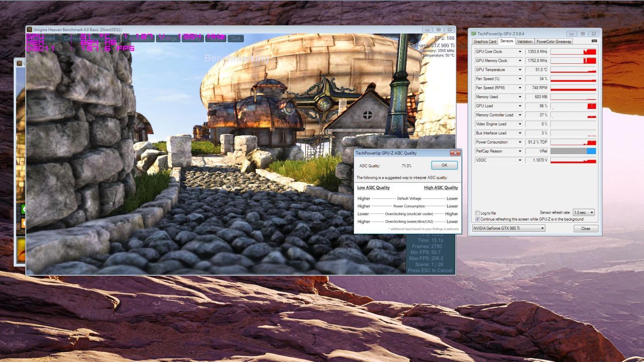Image resolution: width=644 pixels, height=362 pixels.
Task: Open the VDDC sensor dropdown
Action: pos(520,160)
